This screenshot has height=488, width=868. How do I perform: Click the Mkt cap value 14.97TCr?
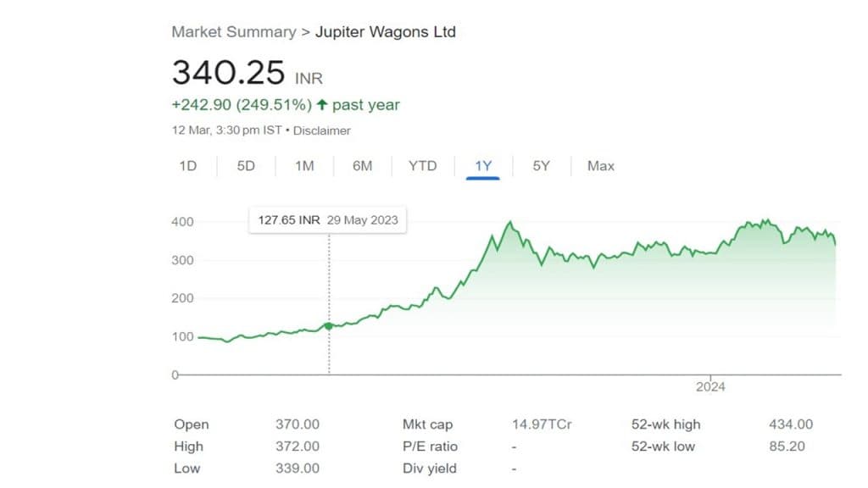542,424
